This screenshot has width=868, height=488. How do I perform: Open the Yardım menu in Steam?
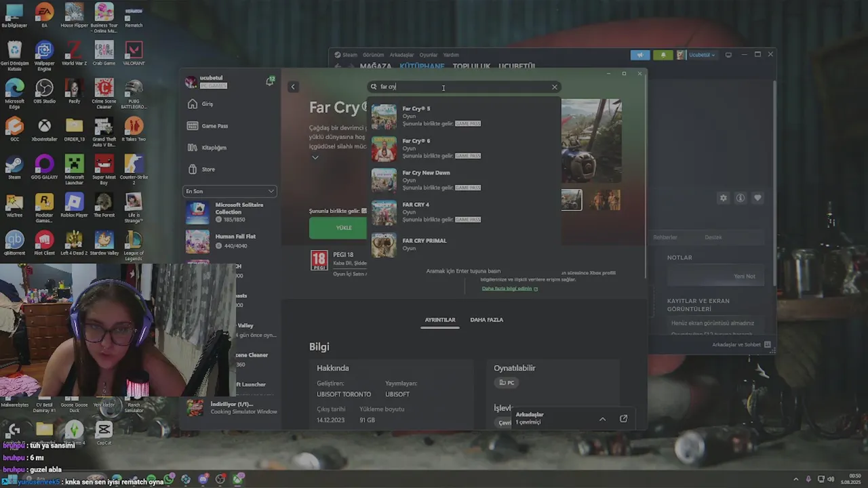[x=451, y=55]
